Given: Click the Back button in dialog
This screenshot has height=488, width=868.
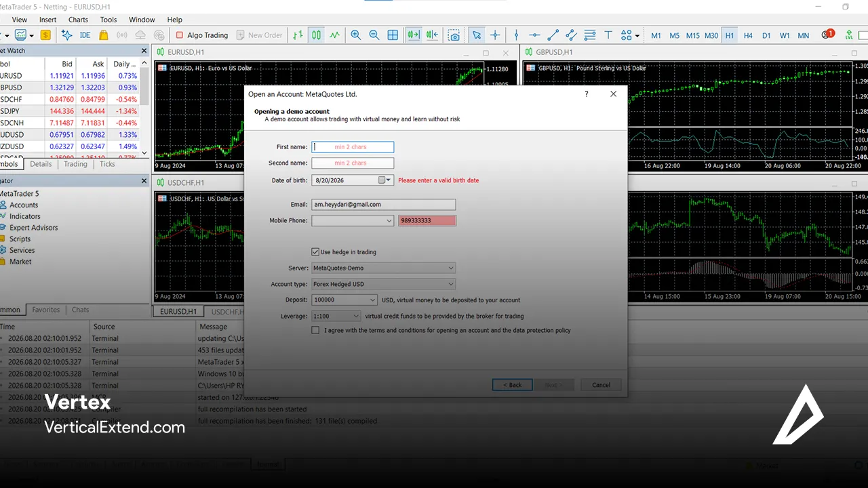Looking at the screenshot, I should [x=513, y=385].
